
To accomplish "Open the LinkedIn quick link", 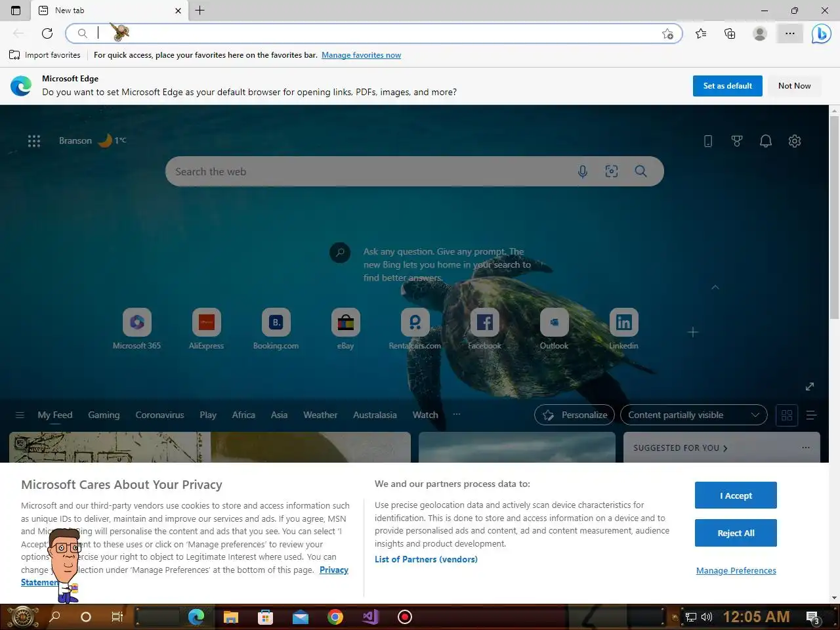I will 623,329.
